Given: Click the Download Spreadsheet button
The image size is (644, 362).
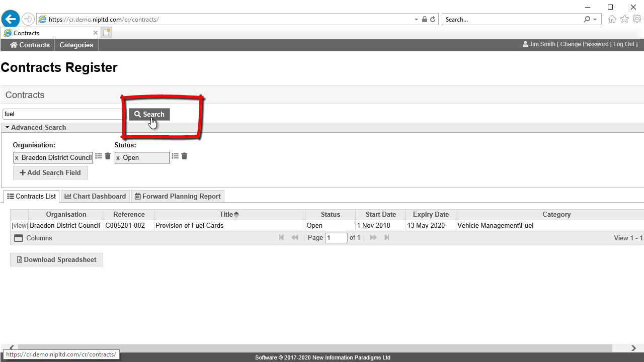Looking at the screenshot, I should click(56, 260).
